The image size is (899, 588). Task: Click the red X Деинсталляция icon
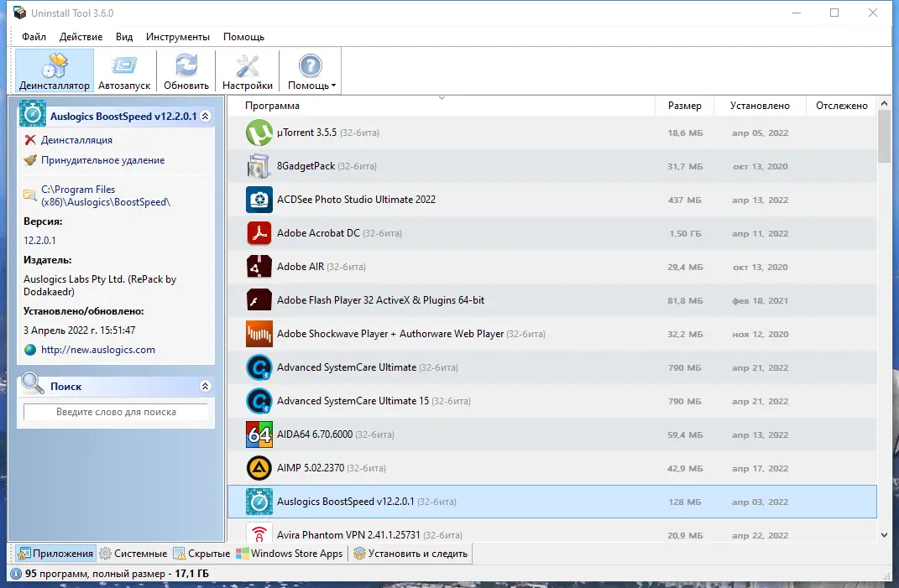coord(30,140)
